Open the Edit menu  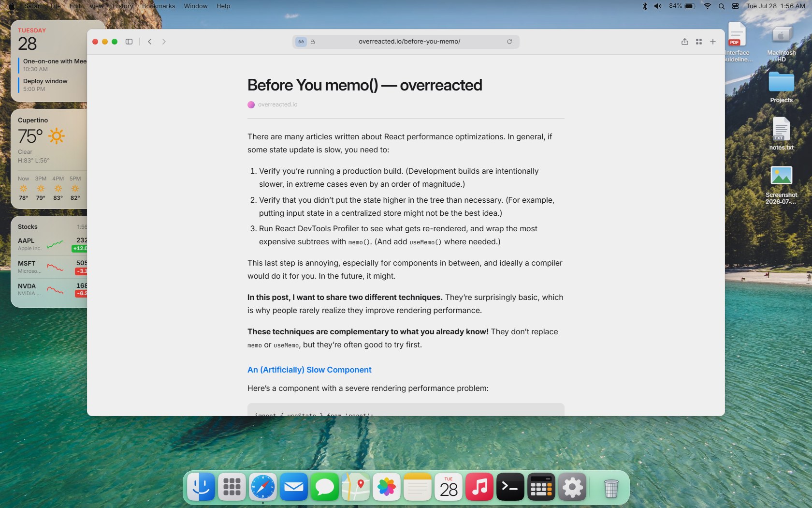(75, 6)
